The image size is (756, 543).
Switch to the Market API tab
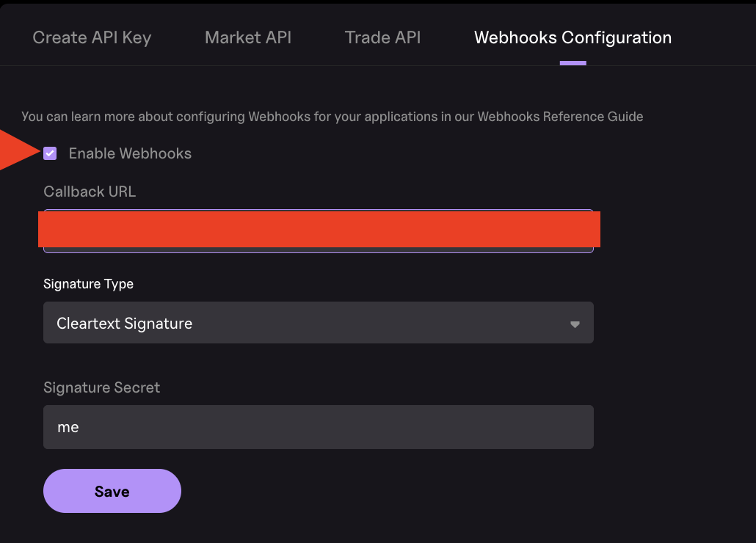[x=248, y=37]
